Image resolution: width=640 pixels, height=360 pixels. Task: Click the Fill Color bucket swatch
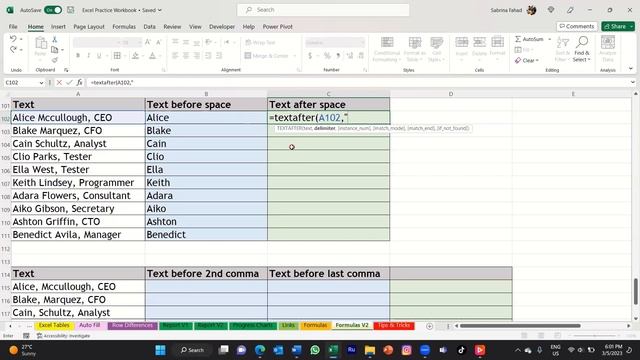[135, 56]
